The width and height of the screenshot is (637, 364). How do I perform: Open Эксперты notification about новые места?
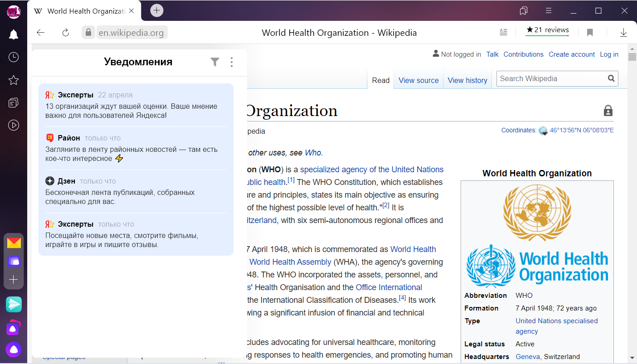(x=136, y=234)
